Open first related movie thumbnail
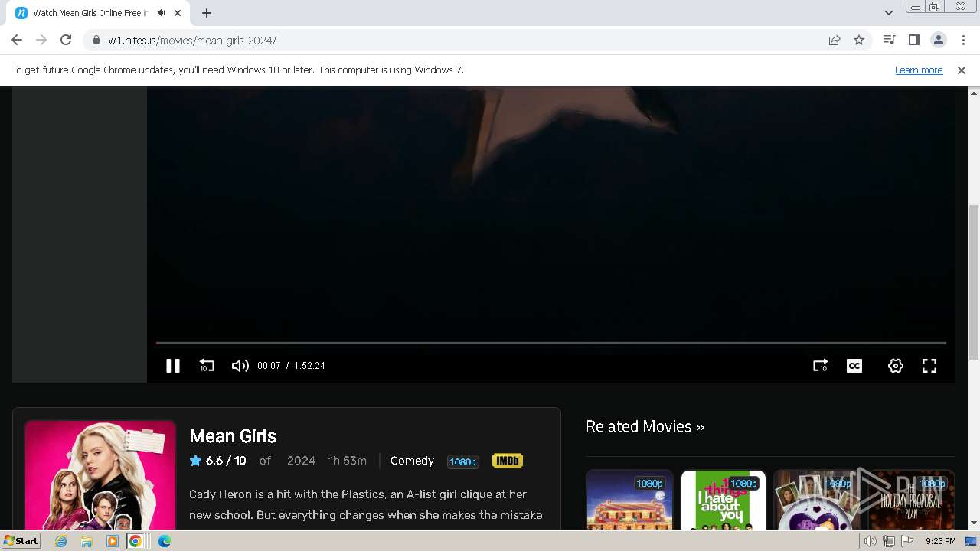Viewport: 980px width, 551px height. pyautogui.click(x=629, y=500)
